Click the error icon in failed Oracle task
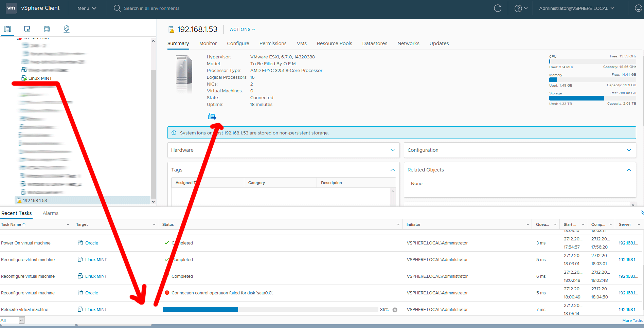 tap(167, 293)
